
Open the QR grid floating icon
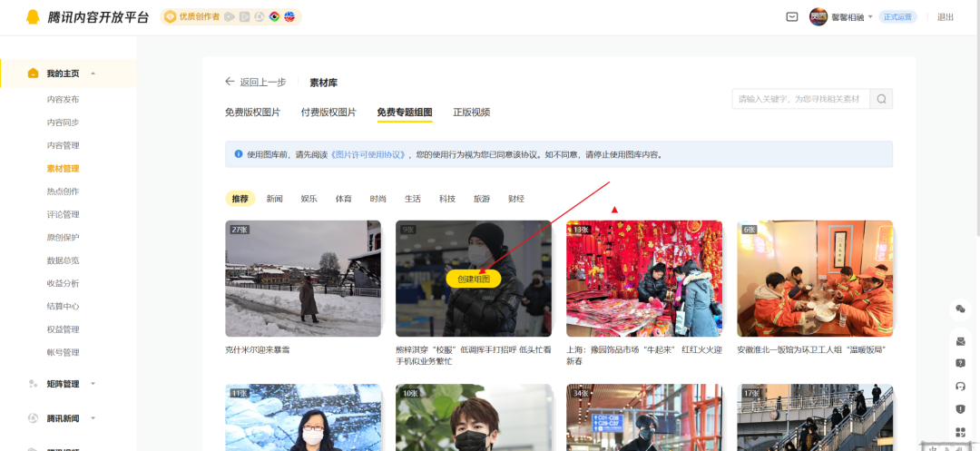pyautogui.click(x=961, y=432)
